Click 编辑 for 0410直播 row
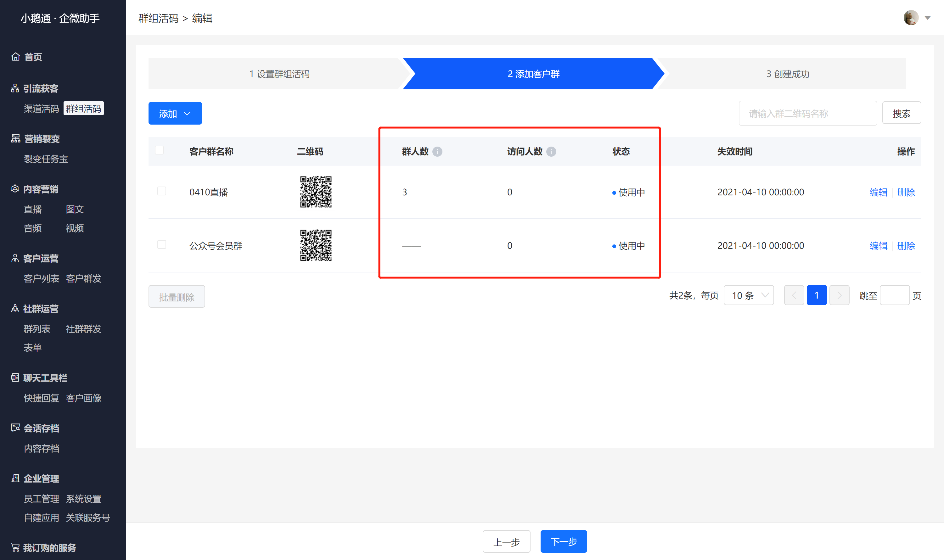The width and height of the screenshot is (944, 560). click(878, 192)
